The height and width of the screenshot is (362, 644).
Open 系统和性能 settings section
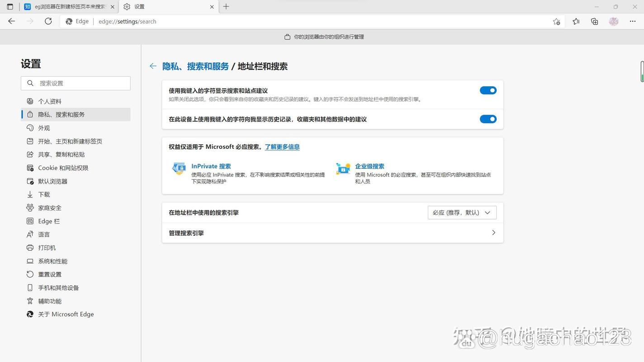(76, 261)
